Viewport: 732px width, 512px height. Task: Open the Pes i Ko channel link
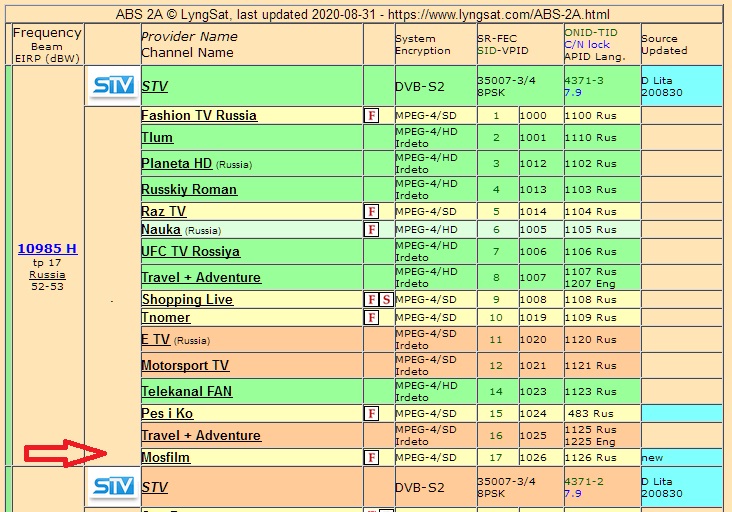tap(167, 414)
